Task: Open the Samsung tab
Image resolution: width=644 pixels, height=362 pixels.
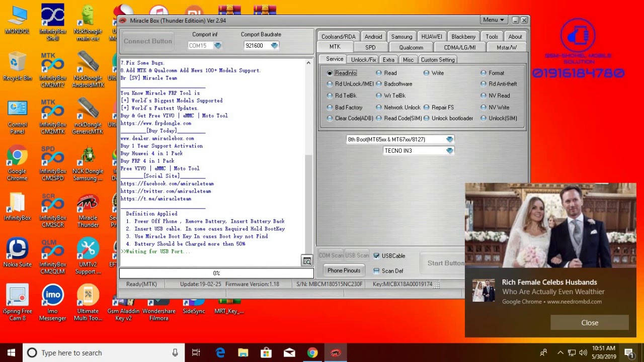Action: (x=401, y=37)
